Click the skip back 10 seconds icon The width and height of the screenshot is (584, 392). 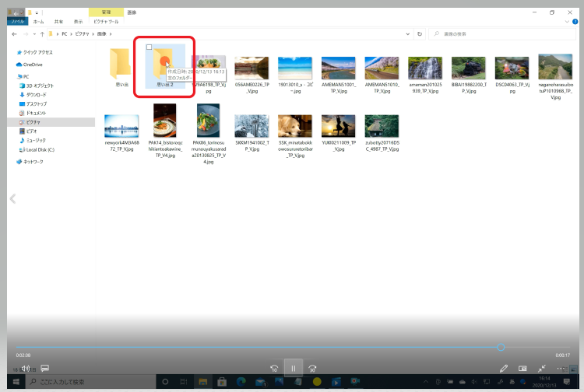[274, 369]
